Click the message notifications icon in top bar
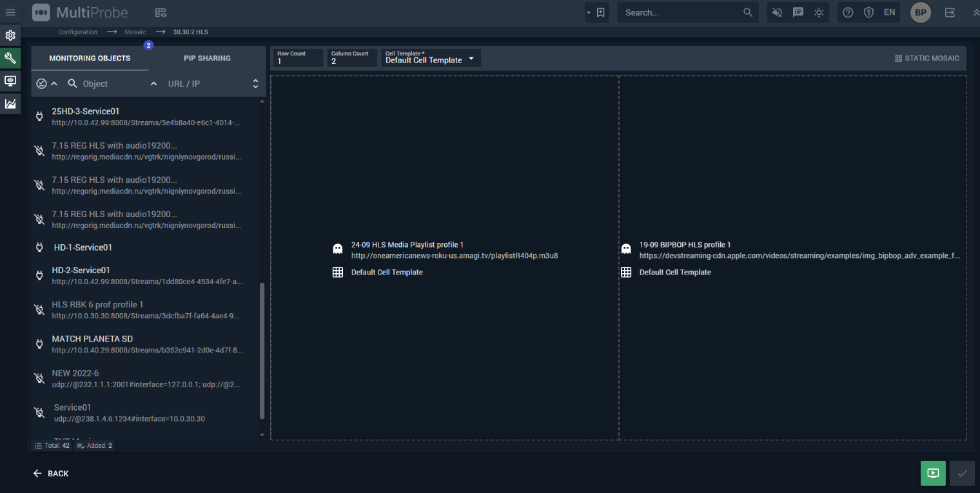 point(798,12)
